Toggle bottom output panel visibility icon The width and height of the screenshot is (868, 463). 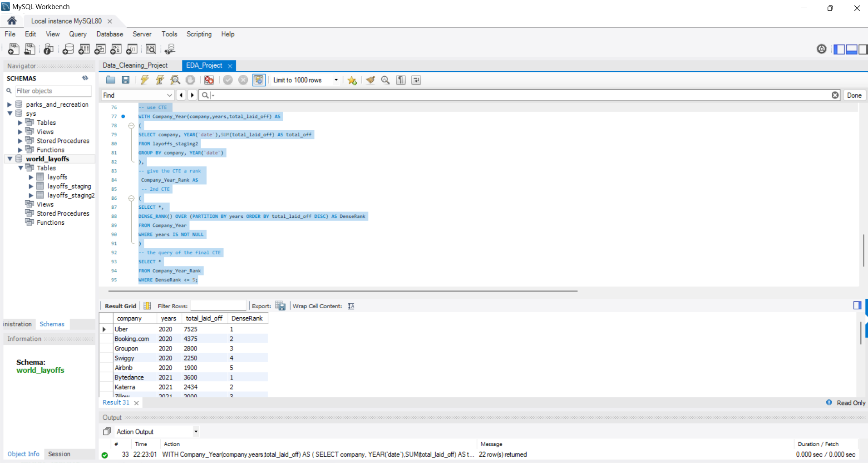(851, 49)
